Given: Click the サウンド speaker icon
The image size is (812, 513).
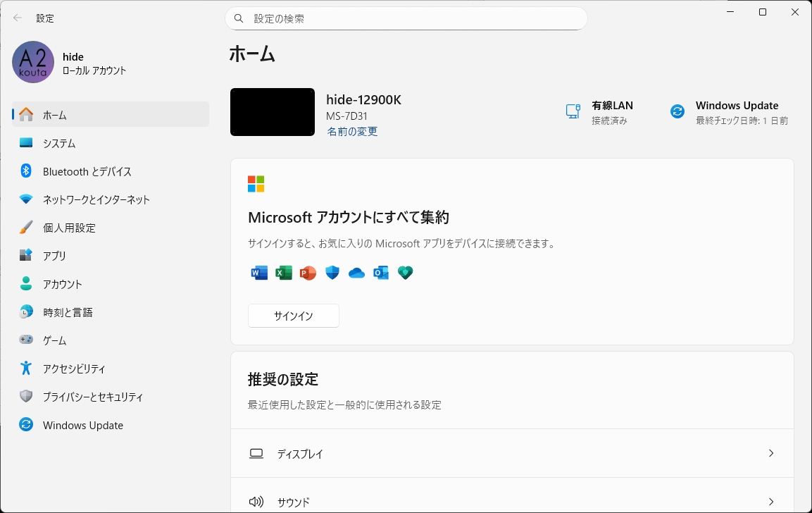Looking at the screenshot, I should tap(256, 502).
